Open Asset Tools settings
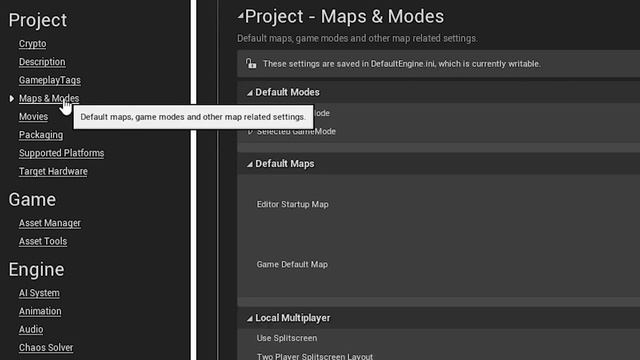This screenshot has height=360, width=640. [43, 241]
